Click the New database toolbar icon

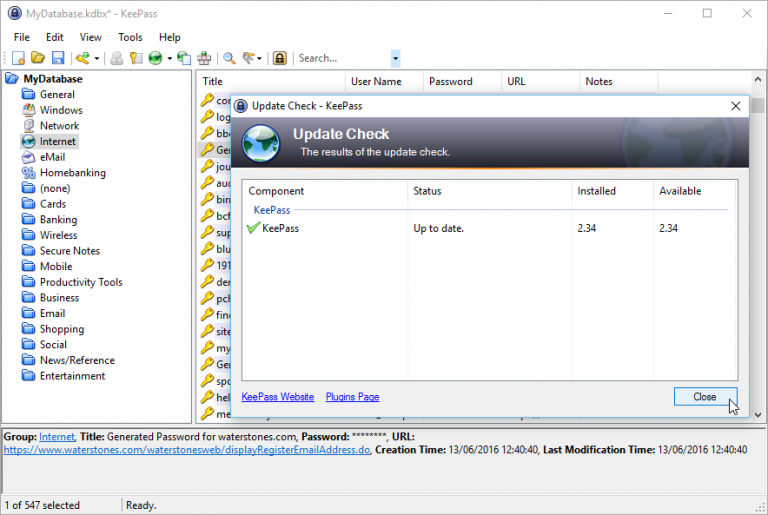point(18,58)
